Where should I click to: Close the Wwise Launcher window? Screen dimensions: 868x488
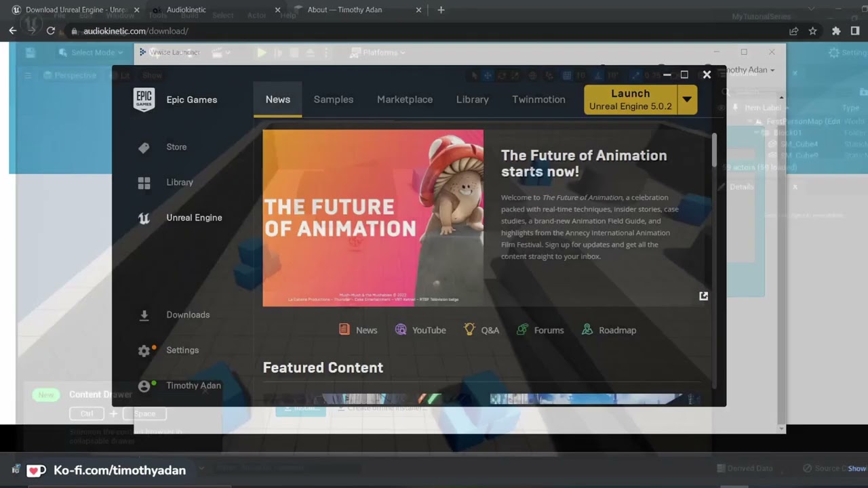click(x=772, y=52)
